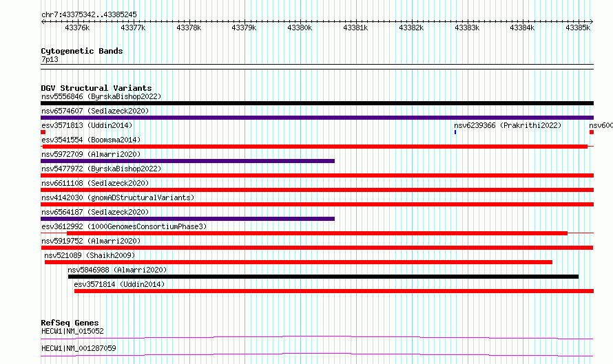
Task: Click the red nsv5919752 variant bar
Action: [x=317, y=248]
